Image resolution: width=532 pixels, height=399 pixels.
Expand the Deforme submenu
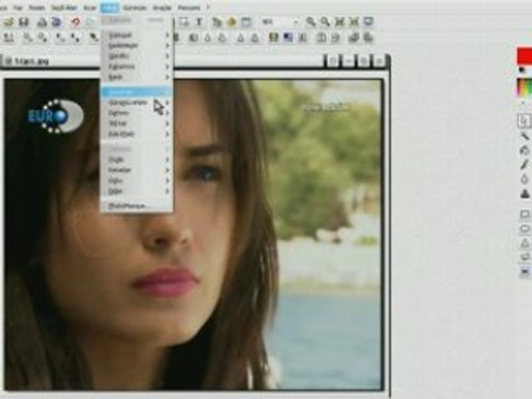[137, 113]
